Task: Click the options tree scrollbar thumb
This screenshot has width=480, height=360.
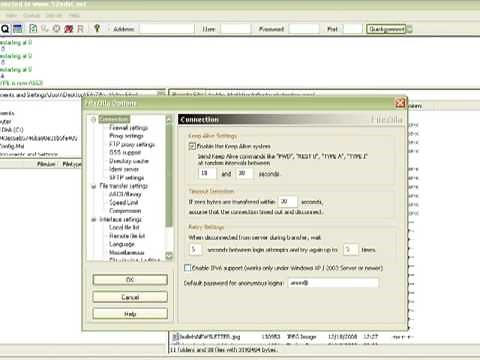Action: pos(169,175)
